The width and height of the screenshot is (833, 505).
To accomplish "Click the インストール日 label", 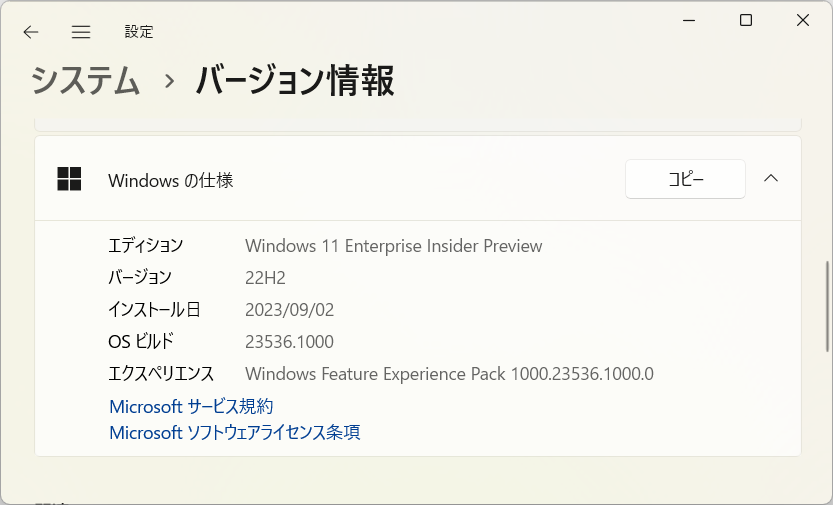I will (x=154, y=310).
